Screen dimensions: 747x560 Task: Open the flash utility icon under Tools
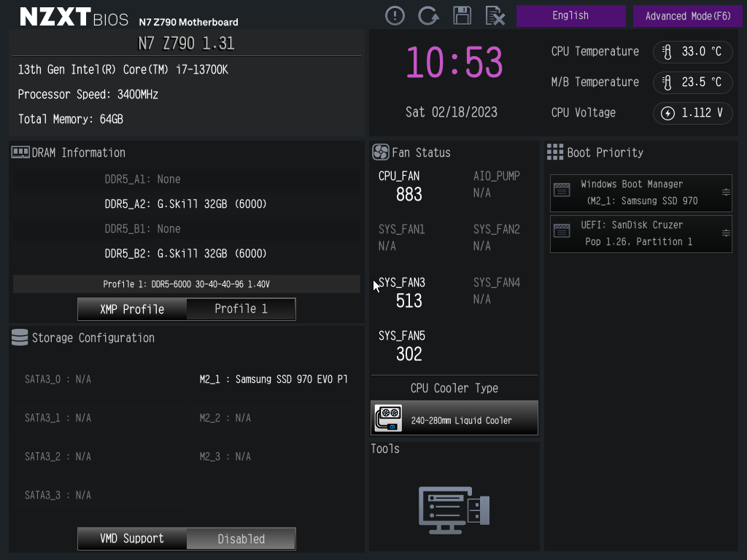[x=454, y=510]
